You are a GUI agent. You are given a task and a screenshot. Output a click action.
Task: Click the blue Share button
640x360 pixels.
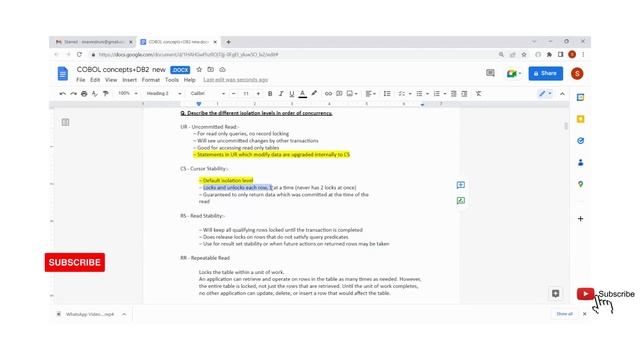[545, 73]
